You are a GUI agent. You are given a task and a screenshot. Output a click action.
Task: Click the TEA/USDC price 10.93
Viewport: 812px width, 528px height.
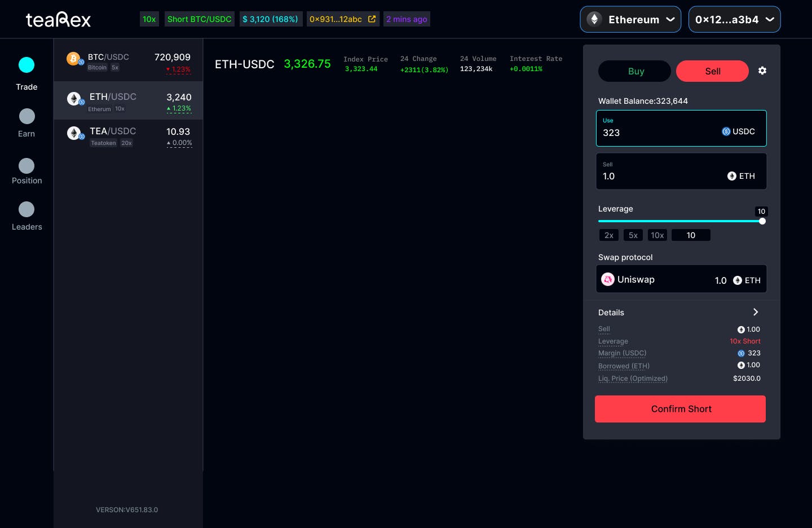coord(178,131)
